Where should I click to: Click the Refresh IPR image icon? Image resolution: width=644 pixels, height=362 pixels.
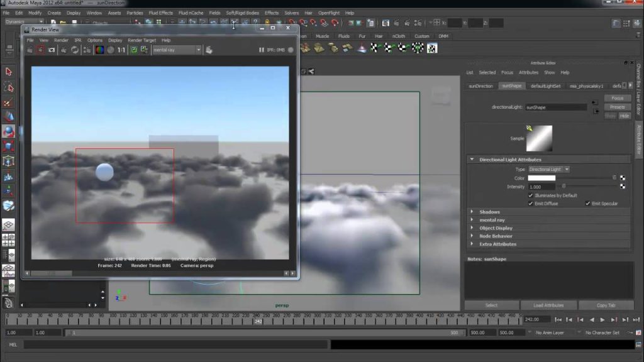[75, 50]
